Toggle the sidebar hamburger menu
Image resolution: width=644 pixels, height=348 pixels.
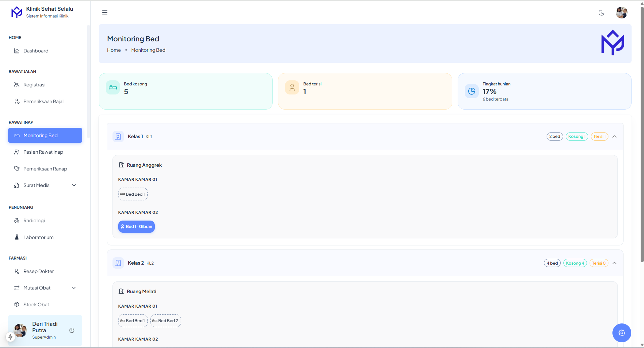click(x=105, y=12)
